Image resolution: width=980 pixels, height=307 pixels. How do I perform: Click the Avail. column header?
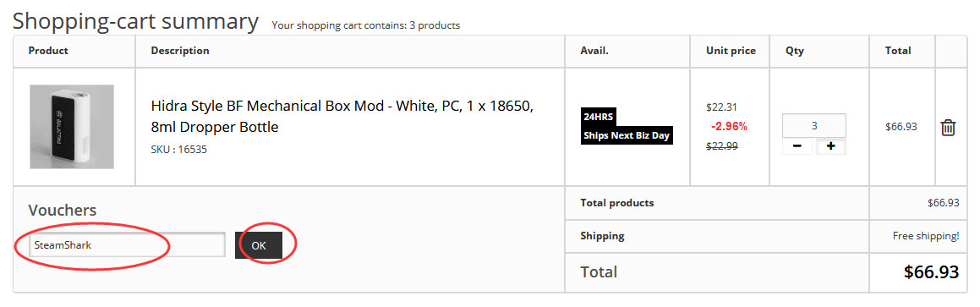pos(594,51)
